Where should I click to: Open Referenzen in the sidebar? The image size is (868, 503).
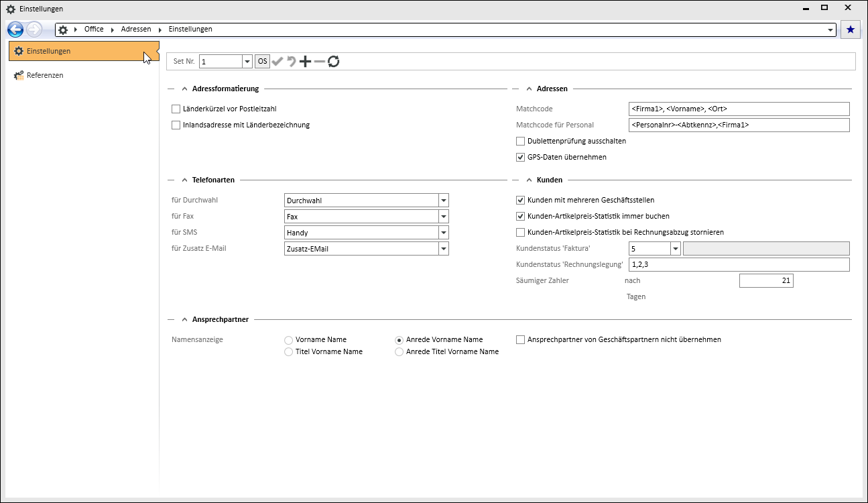45,75
